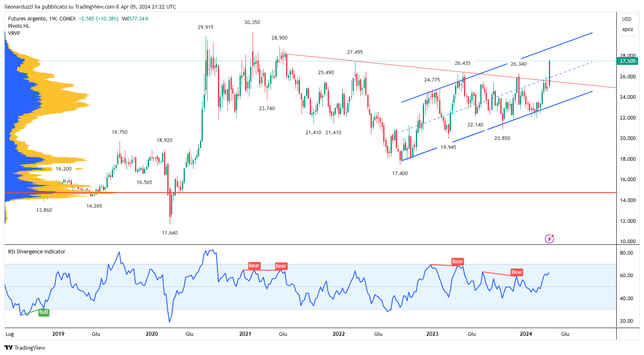Select the Bear label above the 2023 RSI peak
This screenshot has height=355, width=644.
point(457,262)
